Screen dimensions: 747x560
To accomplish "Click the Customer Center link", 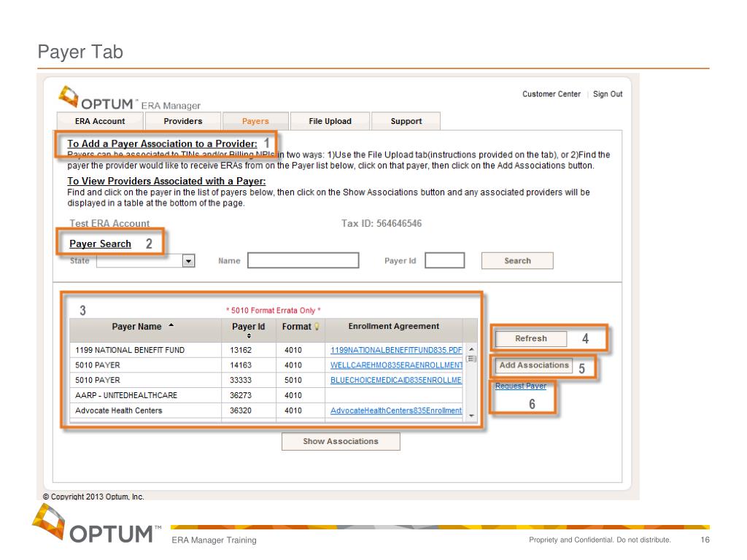I will 551,94.
